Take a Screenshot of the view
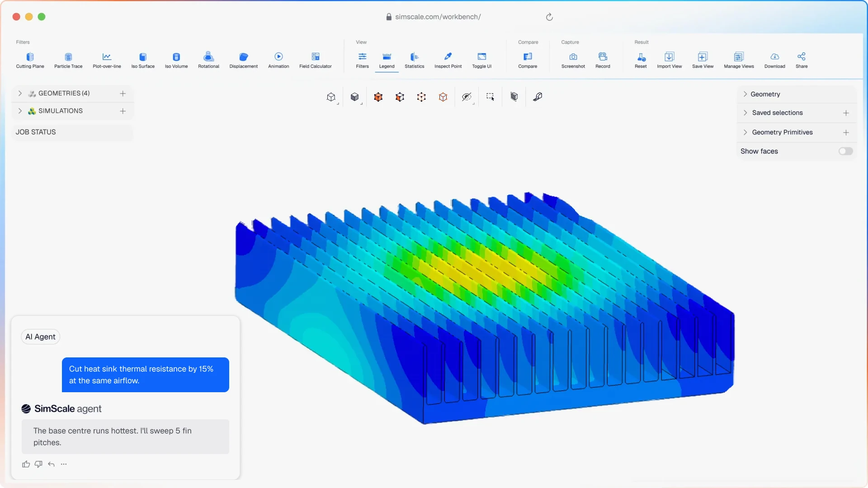868x488 pixels. 573,60
